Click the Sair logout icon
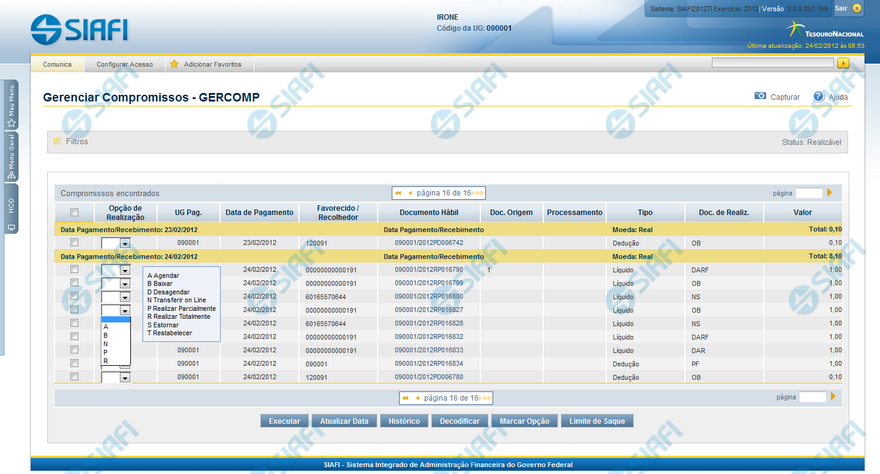Image resolution: width=880 pixels, height=474 pixels. pyautogui.click(x=856, y=8)
